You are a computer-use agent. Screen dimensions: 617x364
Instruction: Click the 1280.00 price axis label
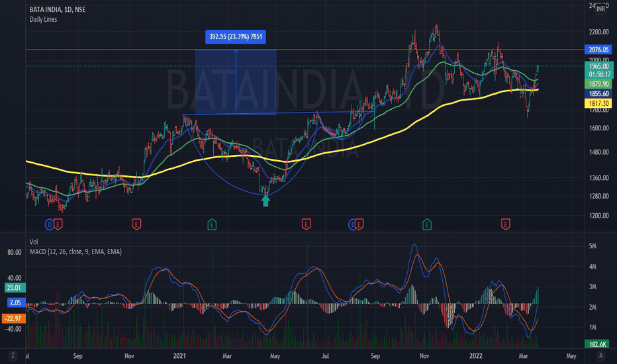(x=598, y=196)
